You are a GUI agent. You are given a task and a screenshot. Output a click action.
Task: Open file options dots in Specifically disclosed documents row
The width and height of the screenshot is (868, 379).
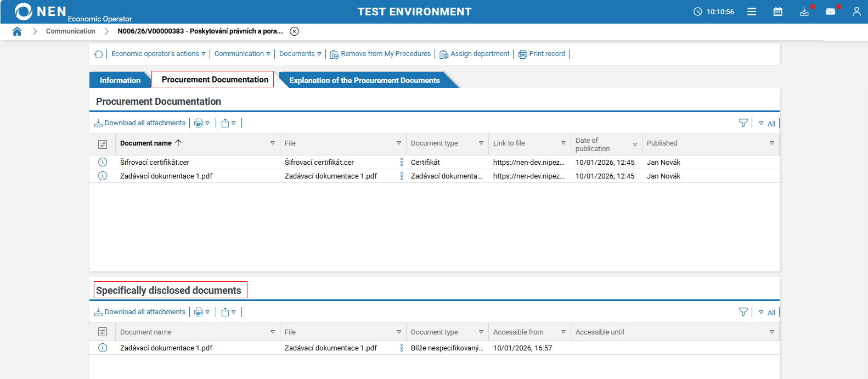[402, 348]
